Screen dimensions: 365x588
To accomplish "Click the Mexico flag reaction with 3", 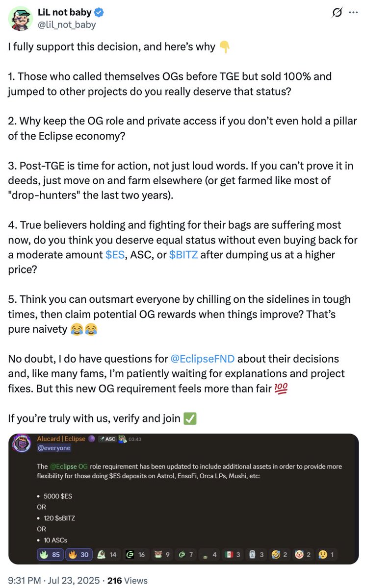I will 233,555.
